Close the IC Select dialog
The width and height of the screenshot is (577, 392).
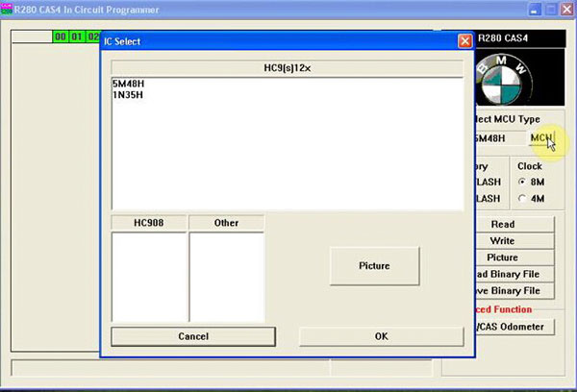pos(464,41)
